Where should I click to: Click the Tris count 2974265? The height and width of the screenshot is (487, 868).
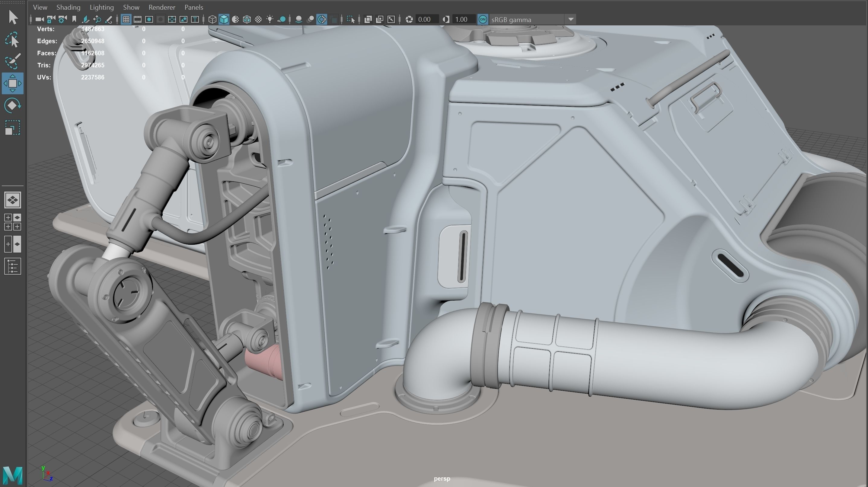click(x=93, y=65)
